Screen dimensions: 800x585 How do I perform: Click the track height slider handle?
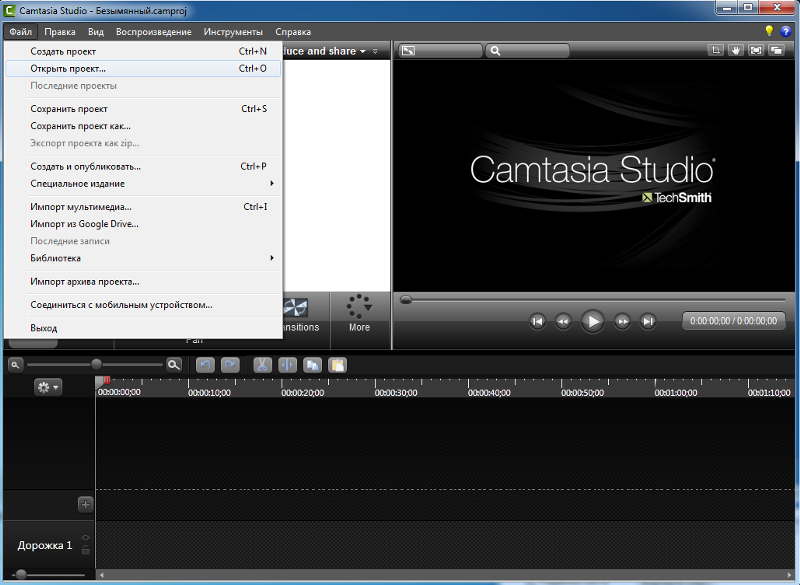[x=21, y=574]
